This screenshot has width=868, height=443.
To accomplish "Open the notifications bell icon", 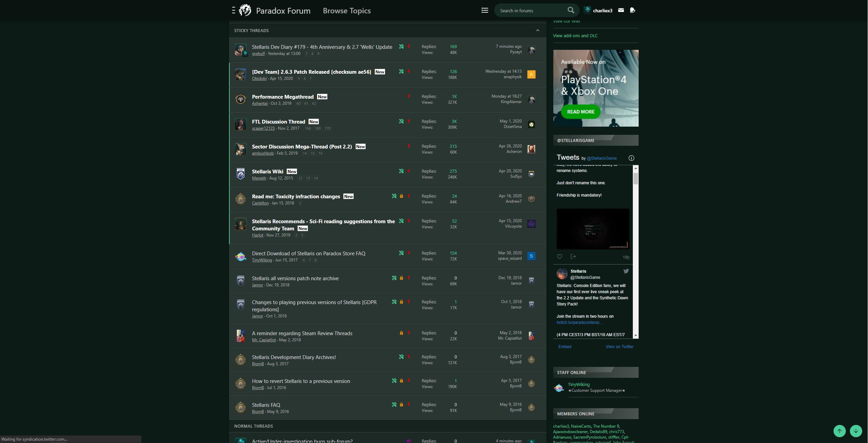I will click(632, 10).
